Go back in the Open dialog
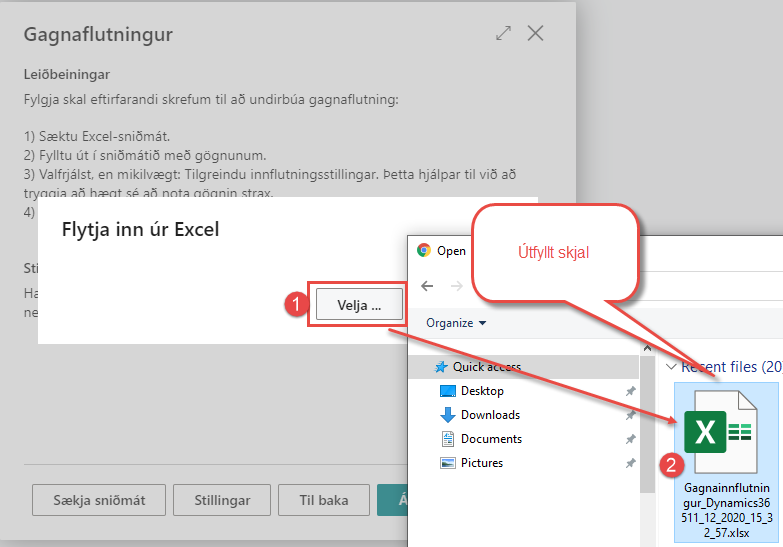 click(x=427, y=286)
